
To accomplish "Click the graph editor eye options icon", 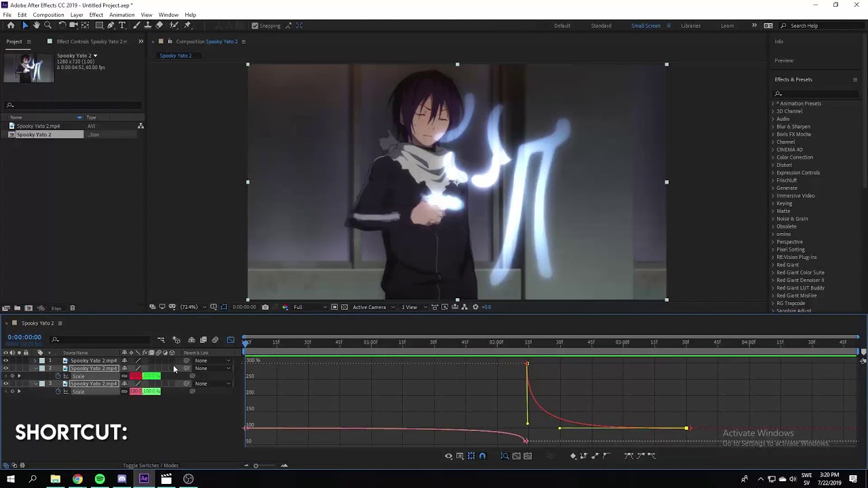I will pyautogui.click(x=448, y=455).
